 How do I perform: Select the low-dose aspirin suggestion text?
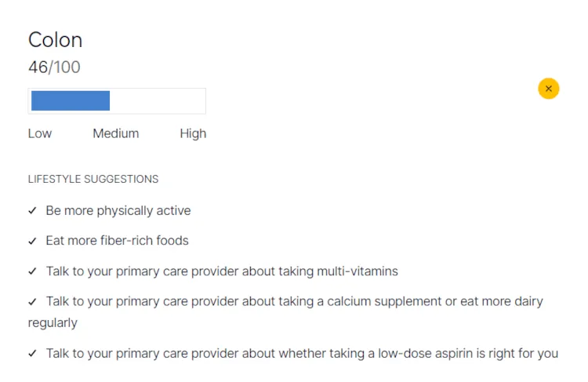click(303, 354)
